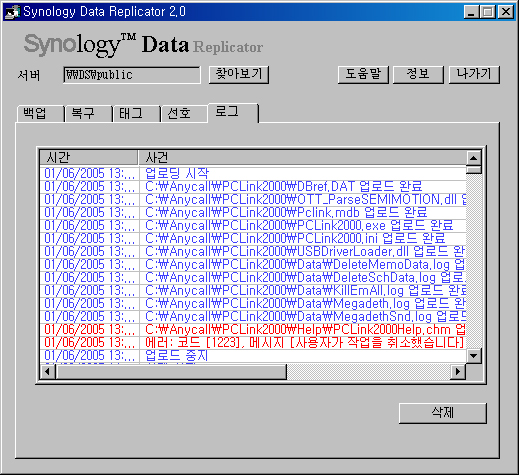Viewport: 519px width, 475px height.
Task: Select the MegadethSnd.log log row
Action: tap(253, 316)
